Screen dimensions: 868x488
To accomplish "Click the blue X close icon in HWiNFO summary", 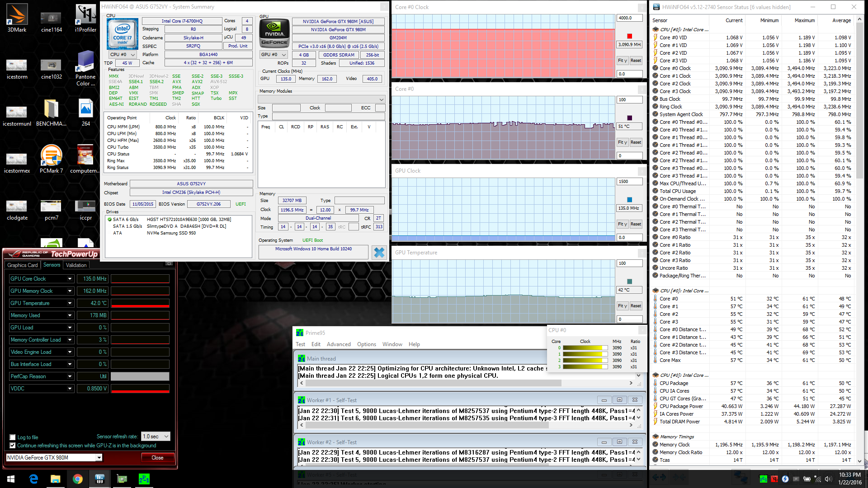I will pos(379,252).
